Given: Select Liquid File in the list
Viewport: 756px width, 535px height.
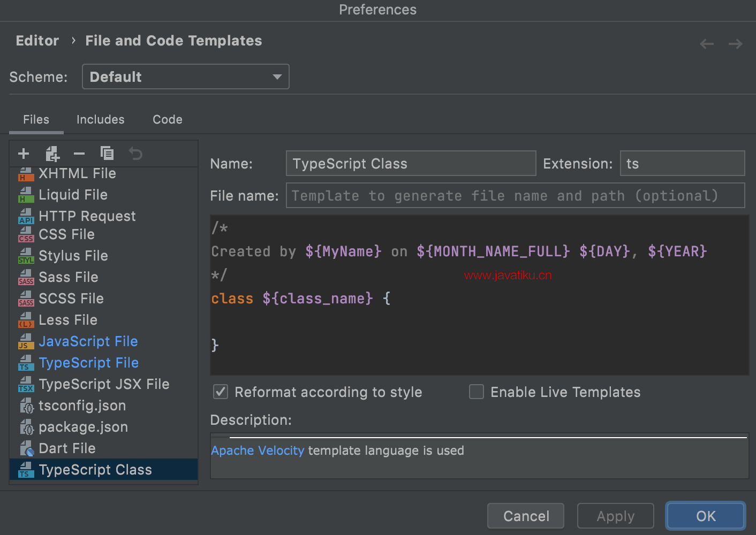Looking at the screenshot, I should coord(104,195).
